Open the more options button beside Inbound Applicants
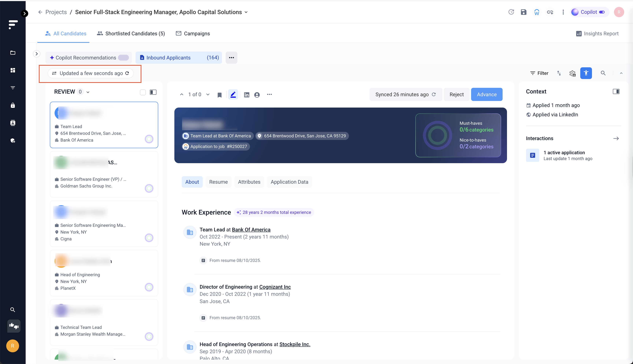 (231, 58)
